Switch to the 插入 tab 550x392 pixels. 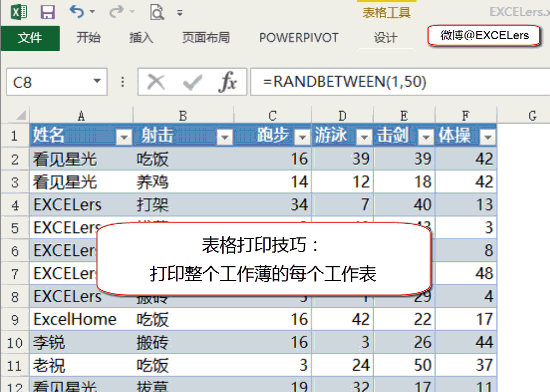141,38
